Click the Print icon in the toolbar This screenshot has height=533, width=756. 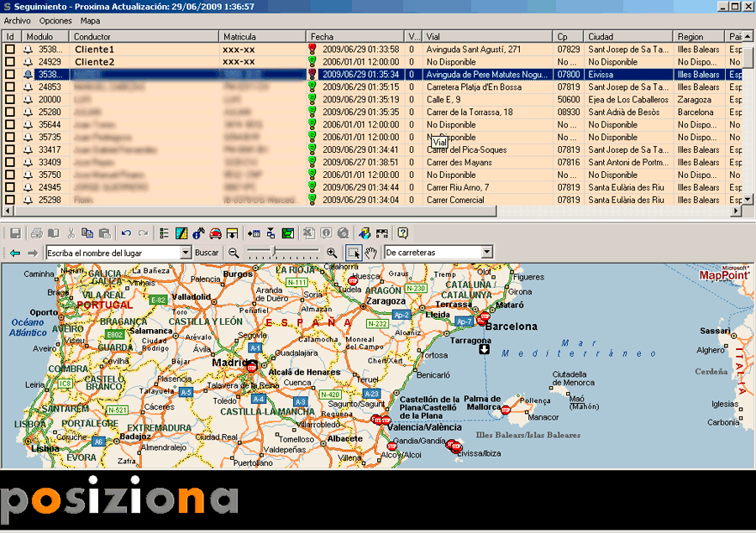[x=37, y=233]
